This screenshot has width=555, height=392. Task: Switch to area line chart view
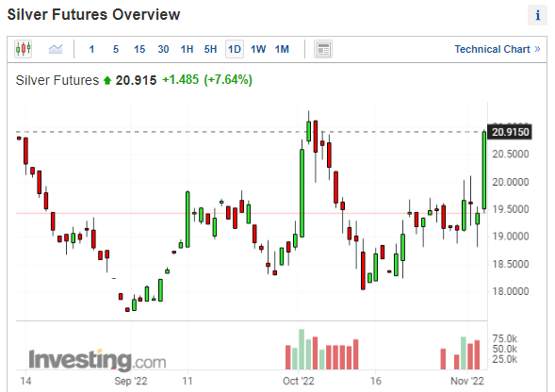(x=56, y=48)
